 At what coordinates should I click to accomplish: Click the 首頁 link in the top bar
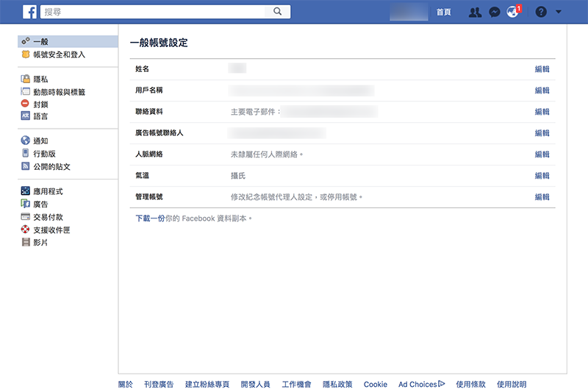point(443,13)
